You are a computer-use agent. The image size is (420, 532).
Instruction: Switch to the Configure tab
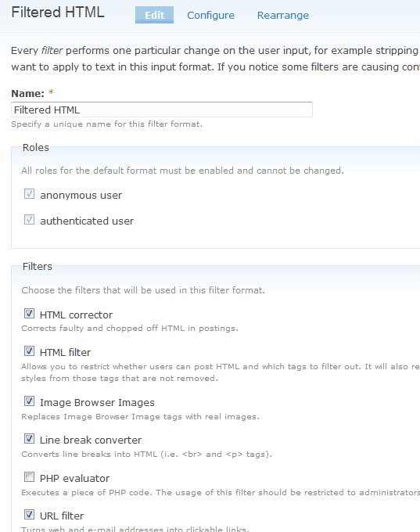coord(210,16)
